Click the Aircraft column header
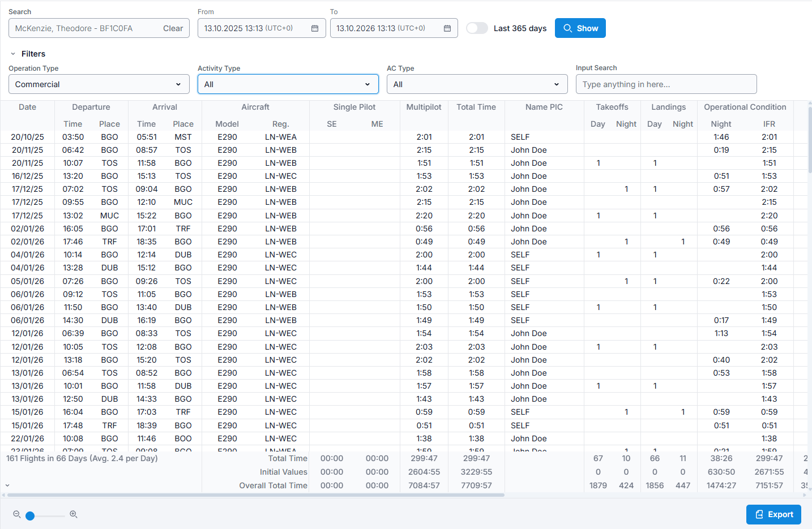 click(x=255, y=107)
